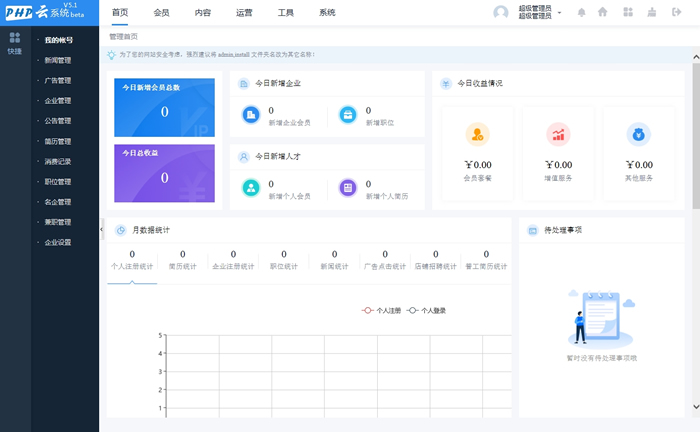Collapse the sidebar with the arrow handle
The image size is (700, 432).
(101, 229)
